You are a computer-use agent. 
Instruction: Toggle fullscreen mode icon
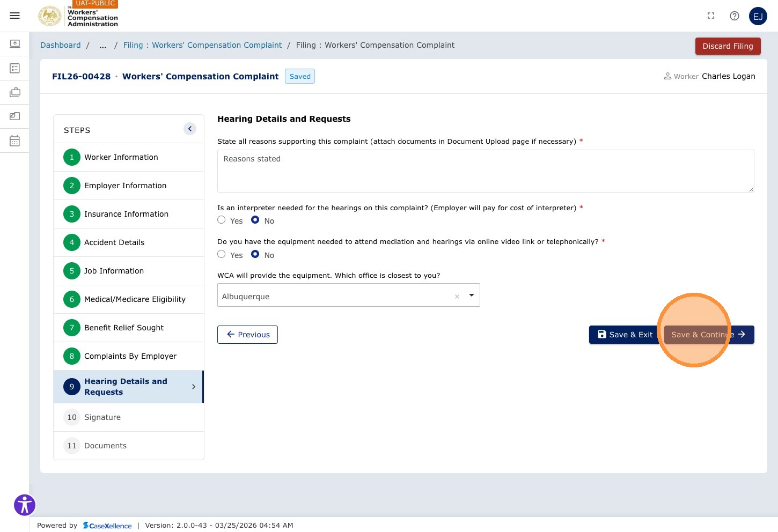coord(711,16)
